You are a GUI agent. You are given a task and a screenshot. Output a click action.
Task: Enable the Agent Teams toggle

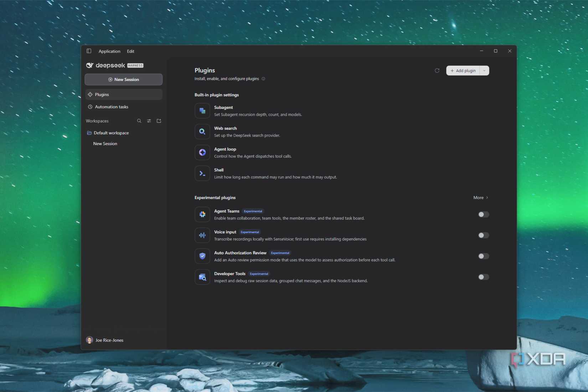[483, 214]
